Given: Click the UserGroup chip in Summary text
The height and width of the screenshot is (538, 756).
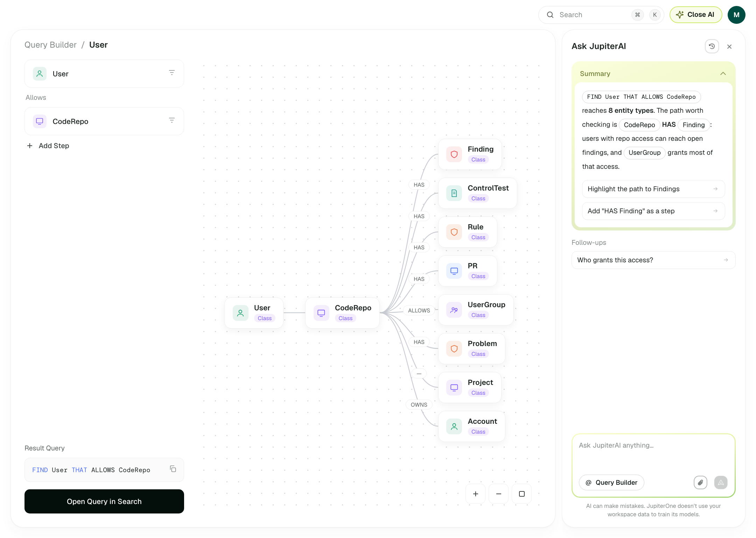Looking at the screenshot, I should (644, 153).
